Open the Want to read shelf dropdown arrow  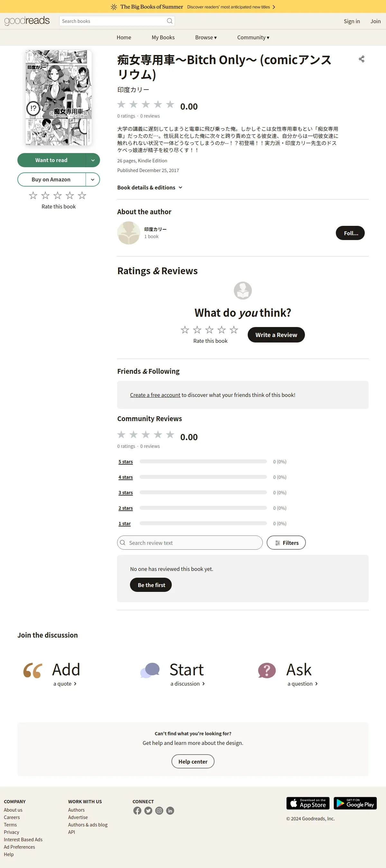tap(93, 160)
